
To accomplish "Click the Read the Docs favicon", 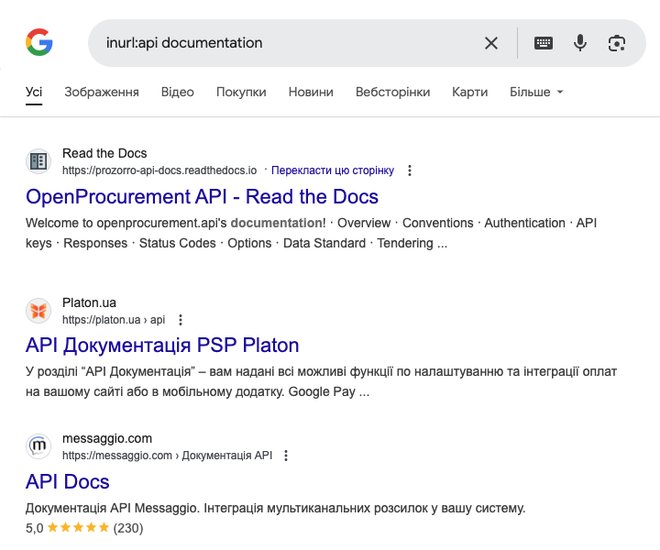I will (38, 161).
